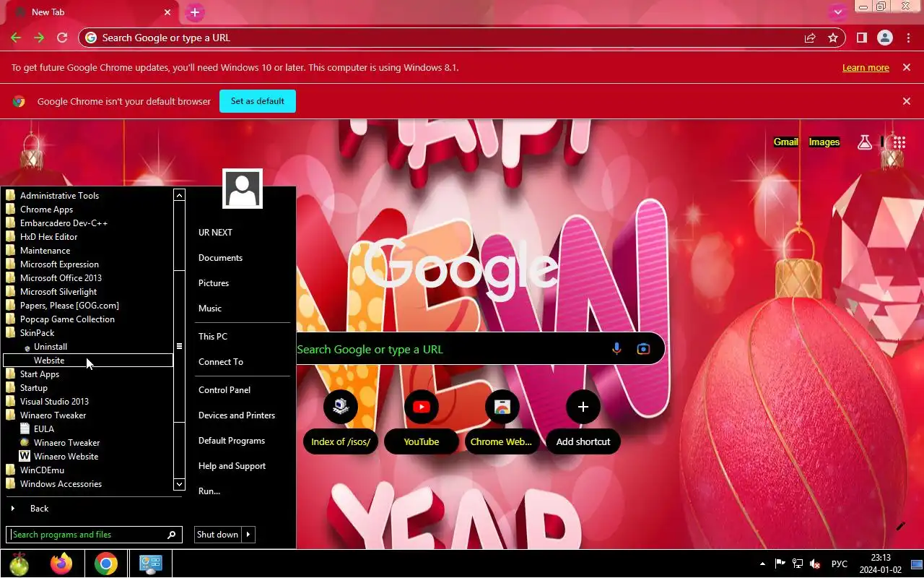Open Firefox from the taskbar
924x578 pixels.
[x=61, y=564]
